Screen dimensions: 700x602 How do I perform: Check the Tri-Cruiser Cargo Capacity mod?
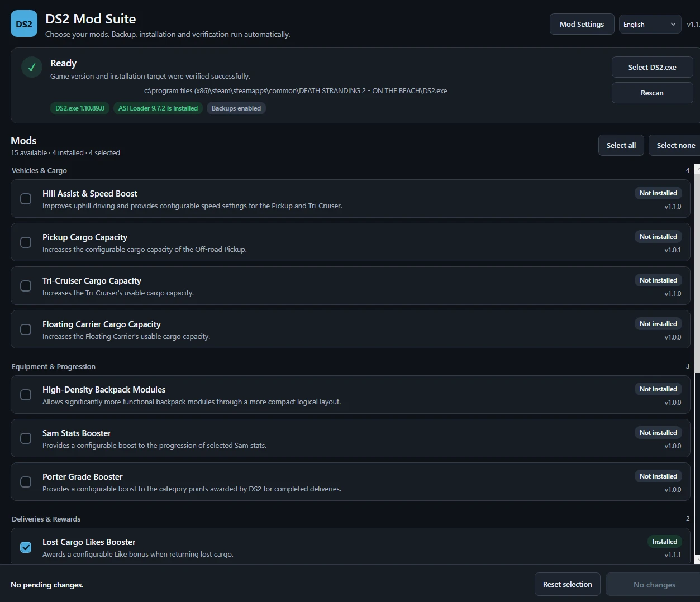pyautogui.click(x=26, y=286)
